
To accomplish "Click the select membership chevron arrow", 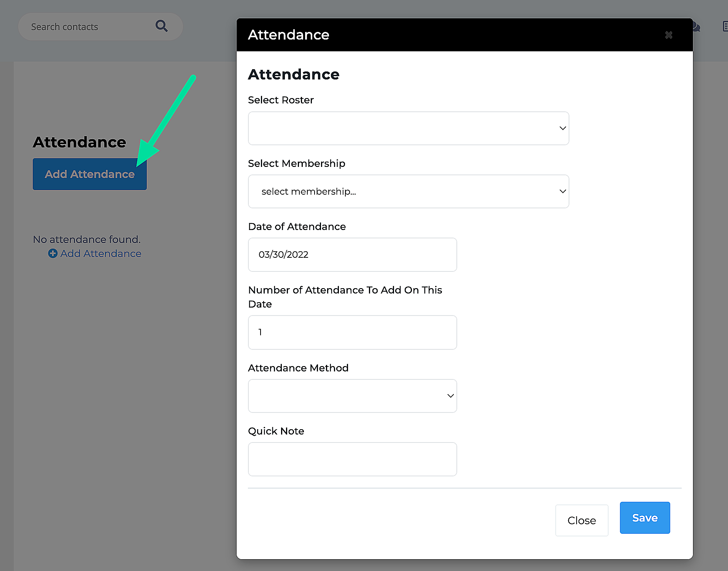I will 562,191.
